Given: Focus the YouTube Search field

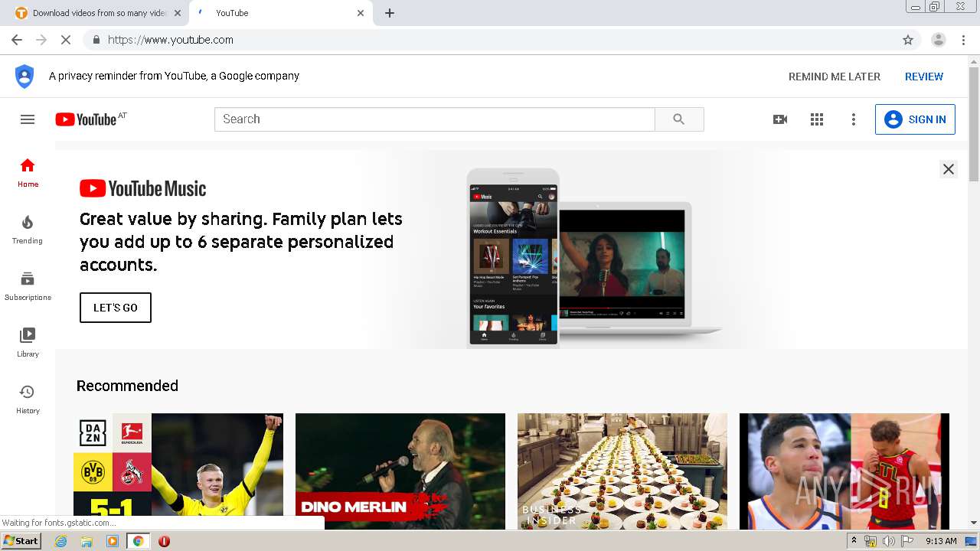Looking at the screenshot, I should click(x=435, y=119).
